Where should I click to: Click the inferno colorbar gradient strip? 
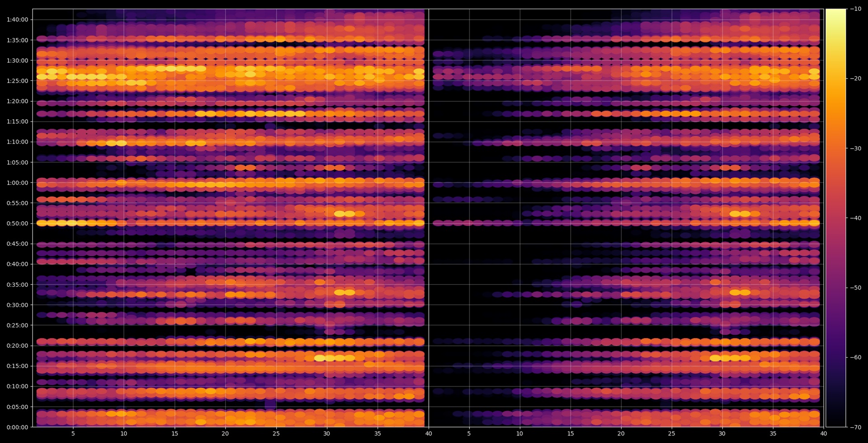click(x=836, y=218)
